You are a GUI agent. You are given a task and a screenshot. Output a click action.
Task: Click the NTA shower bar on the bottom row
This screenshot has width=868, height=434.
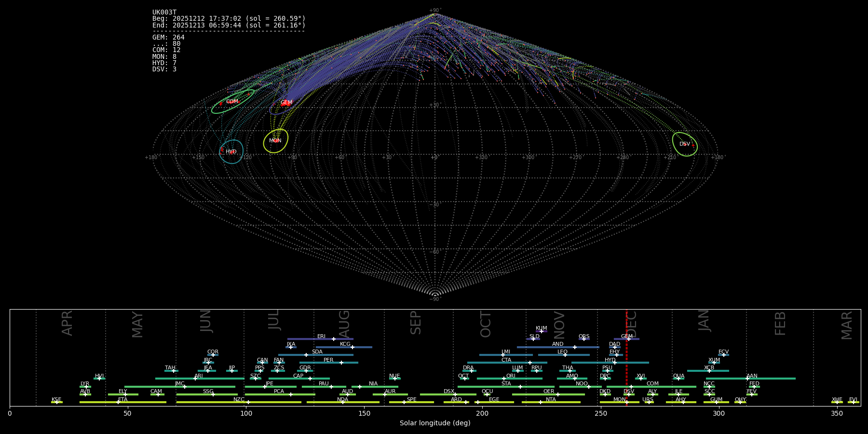point(551,402)
